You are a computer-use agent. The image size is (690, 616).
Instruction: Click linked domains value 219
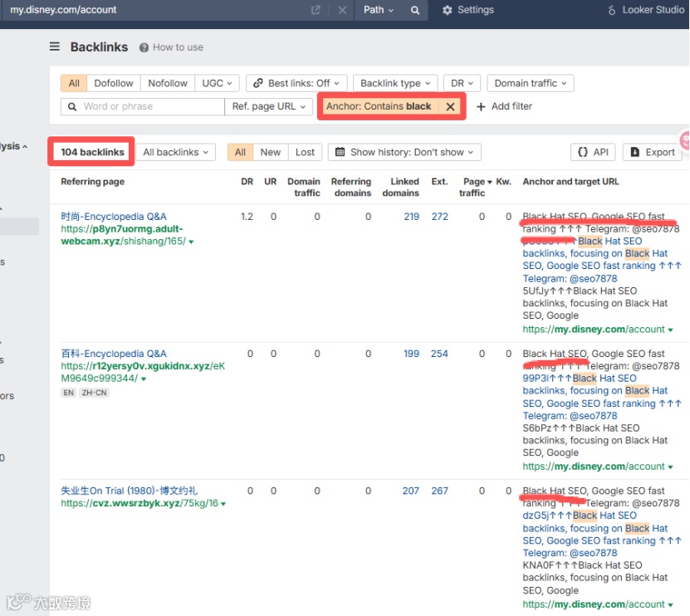point(412,217)
